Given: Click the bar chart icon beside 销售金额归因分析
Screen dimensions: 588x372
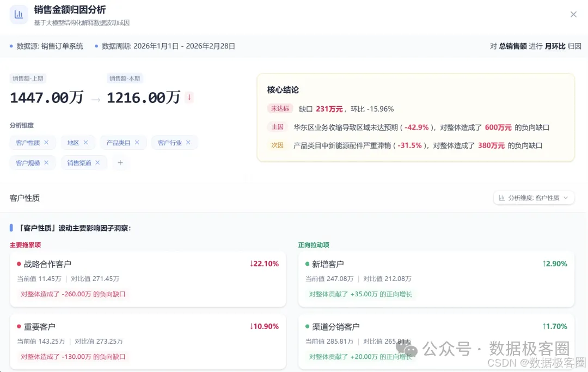Looking at the screenshot, I should point(19,15).
